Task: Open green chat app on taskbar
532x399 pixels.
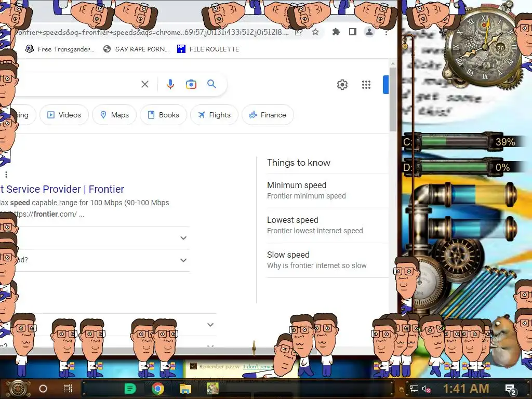Action: (x=130, y=389)
